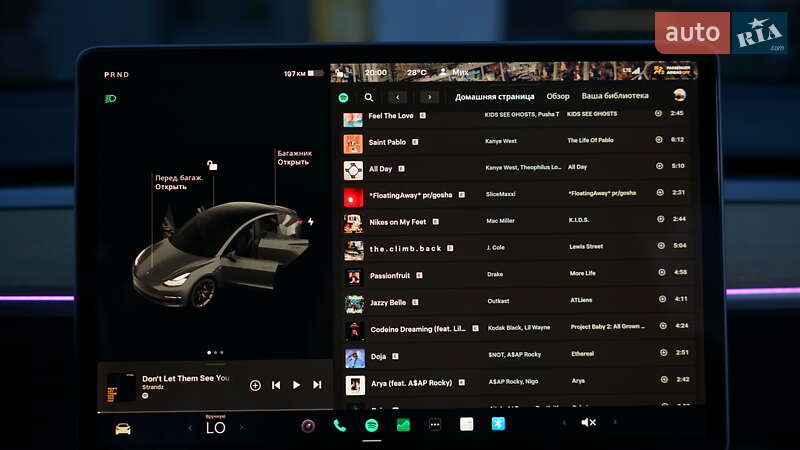Play the.climb.back track

pyautogui.click(x=516, y=248)
